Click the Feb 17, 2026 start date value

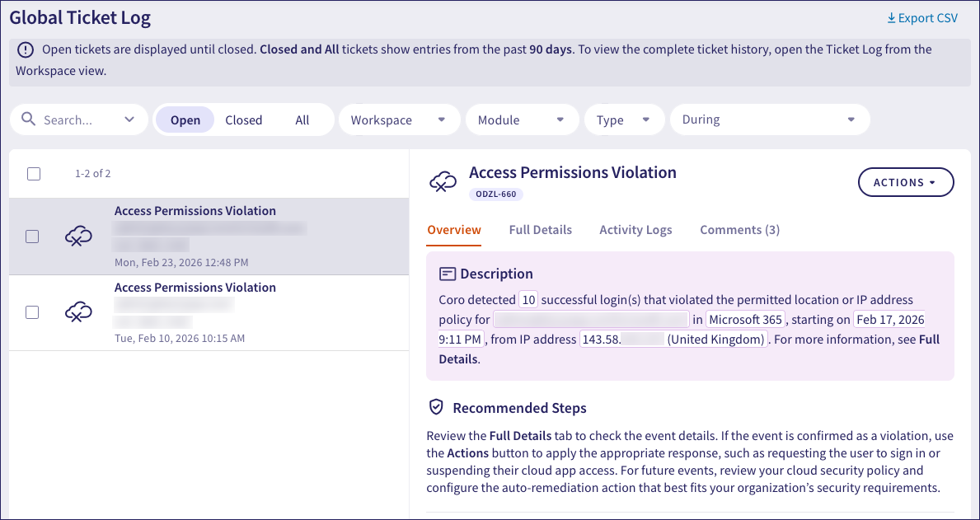[x=890, y=320]
